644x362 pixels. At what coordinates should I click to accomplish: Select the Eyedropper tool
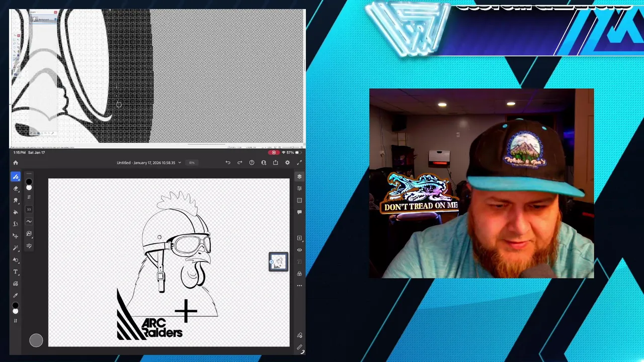[x=16, y=296]
